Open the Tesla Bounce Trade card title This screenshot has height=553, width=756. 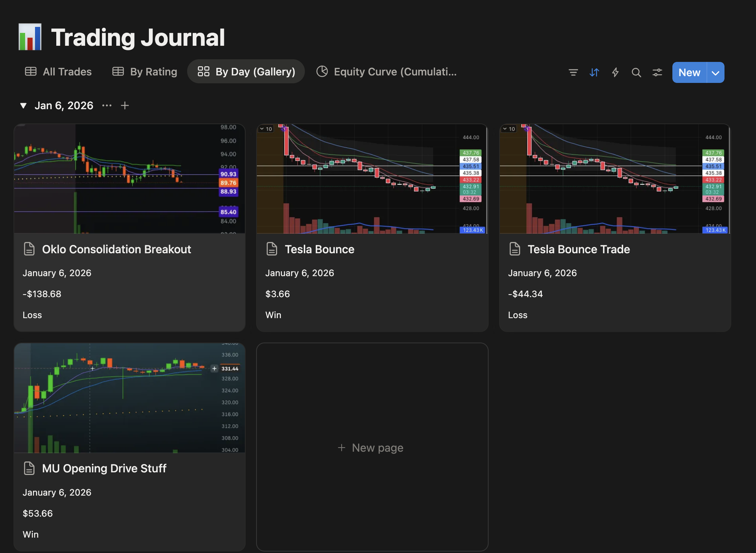tap(578, 249)
